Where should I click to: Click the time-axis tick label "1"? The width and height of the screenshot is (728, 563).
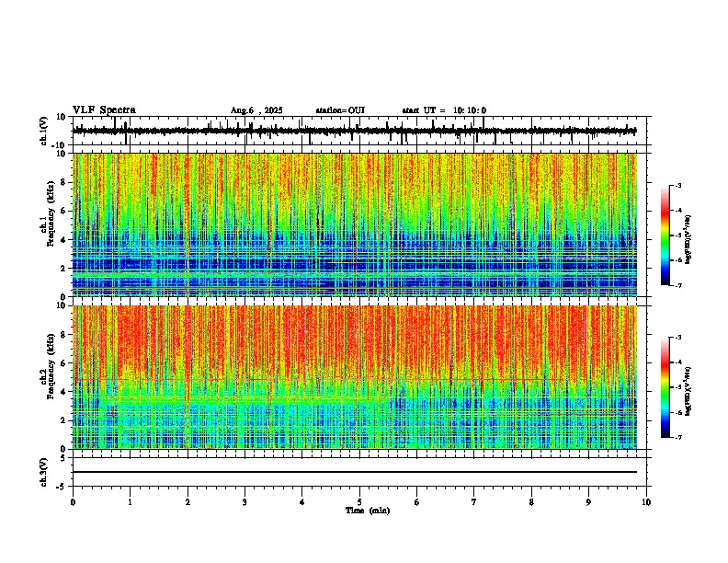130,502
